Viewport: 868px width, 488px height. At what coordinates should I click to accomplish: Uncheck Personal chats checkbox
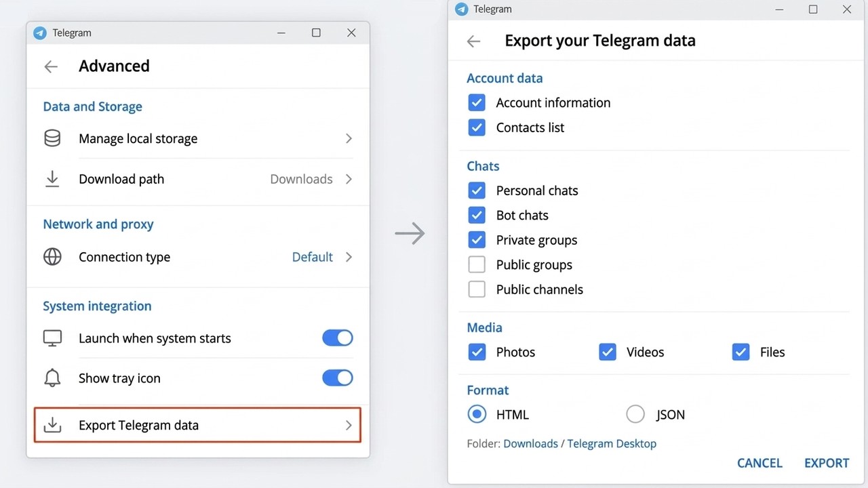point(477,190)
